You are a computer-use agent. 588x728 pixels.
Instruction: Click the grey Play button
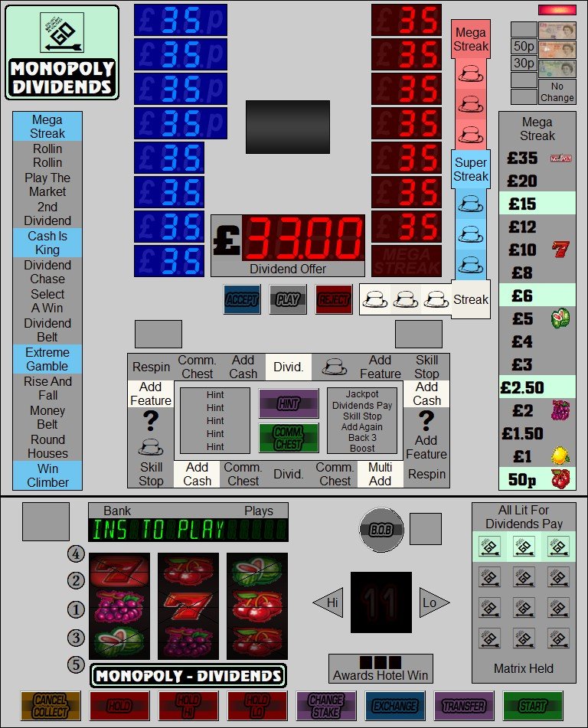(288, 299)
